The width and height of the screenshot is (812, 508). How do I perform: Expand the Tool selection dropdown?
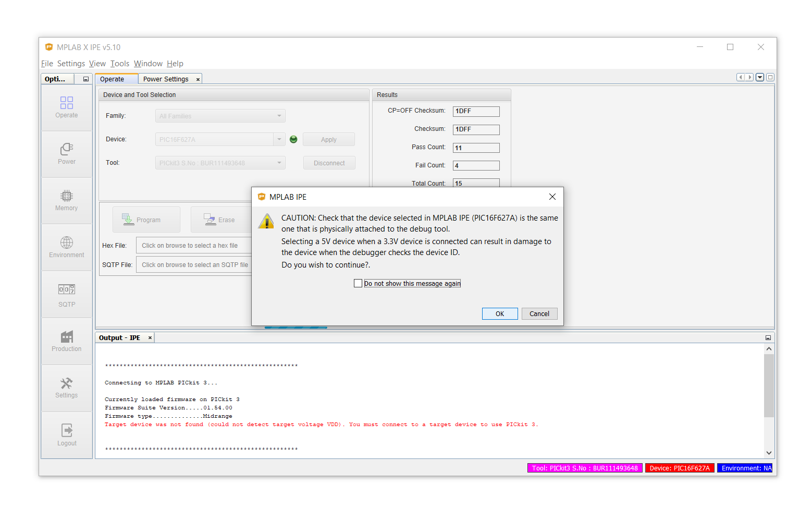[x=279, y=163]
